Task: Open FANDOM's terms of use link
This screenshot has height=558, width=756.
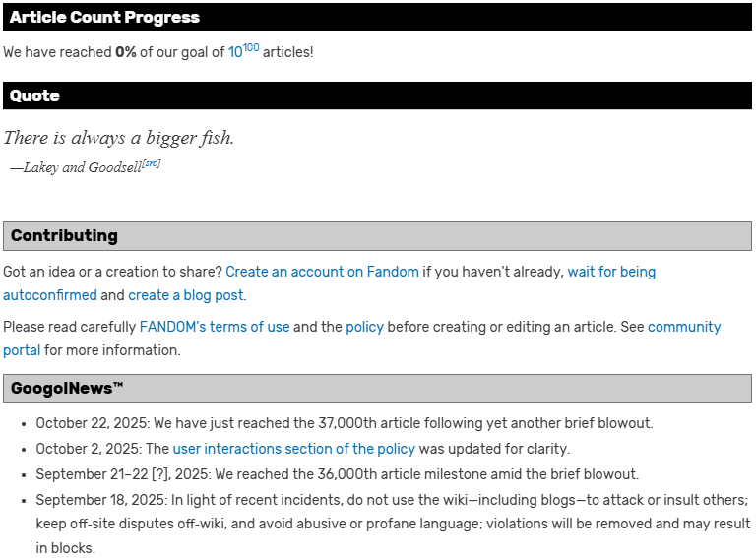Action: (x=215, y=327)
